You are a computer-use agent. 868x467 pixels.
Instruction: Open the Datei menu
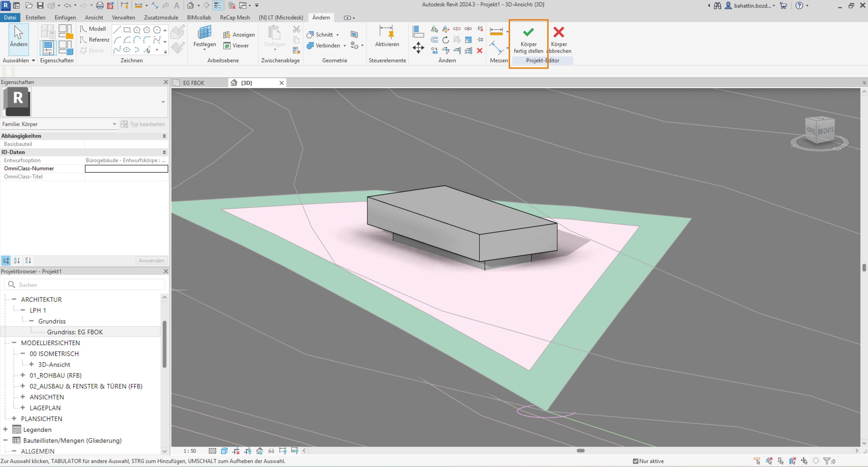pyautogui.click(x=10, y=17)
